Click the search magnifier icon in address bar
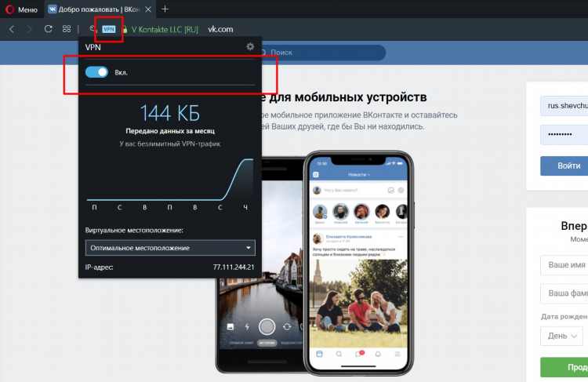The image size is (588, 382). click(93, 29)
